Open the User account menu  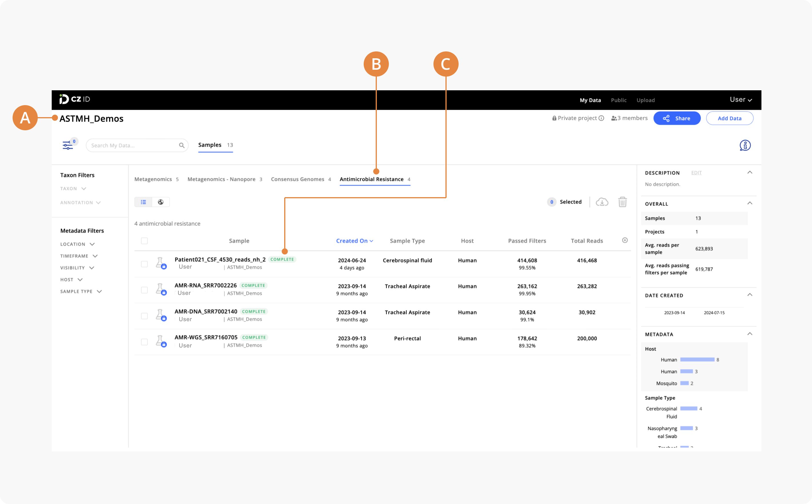pos(741,100)
